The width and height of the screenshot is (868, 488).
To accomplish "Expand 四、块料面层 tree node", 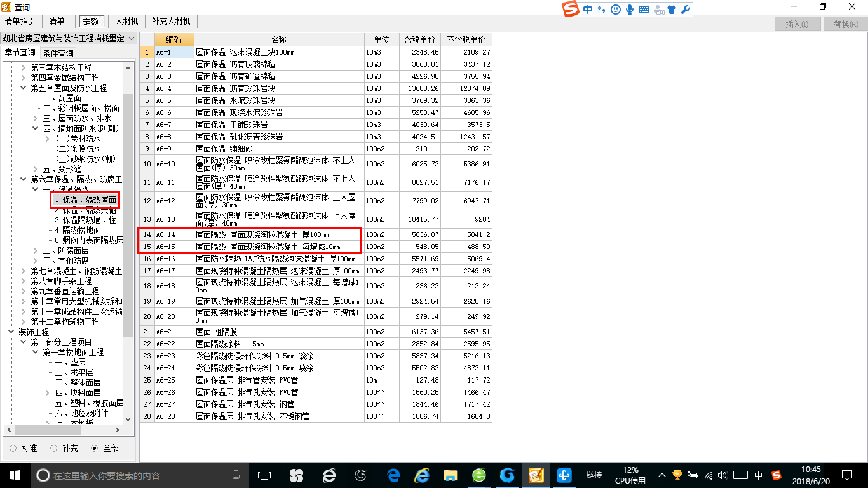I will click(x=47, y=393).
